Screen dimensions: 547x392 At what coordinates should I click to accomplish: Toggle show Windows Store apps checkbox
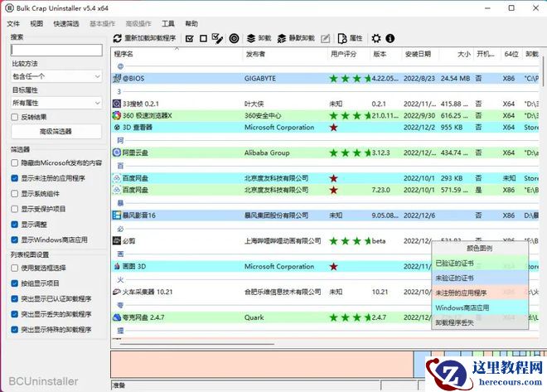pyautogui.click(x=15, y=240)
